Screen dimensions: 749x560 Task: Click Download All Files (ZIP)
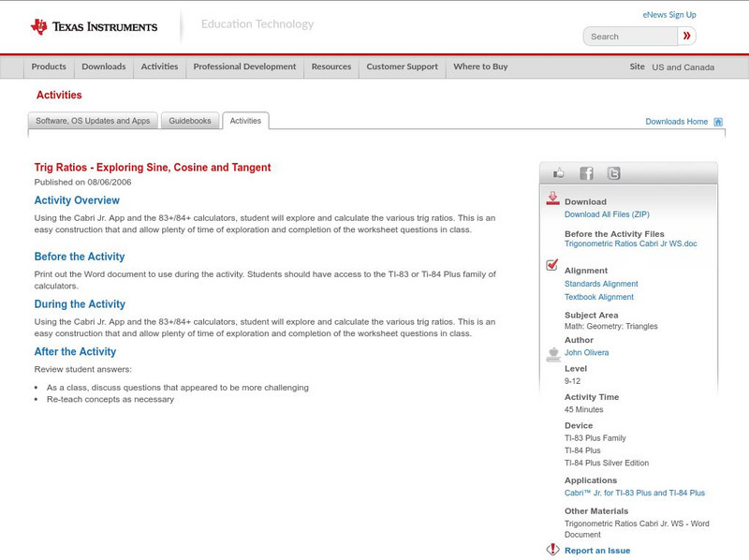607,214
